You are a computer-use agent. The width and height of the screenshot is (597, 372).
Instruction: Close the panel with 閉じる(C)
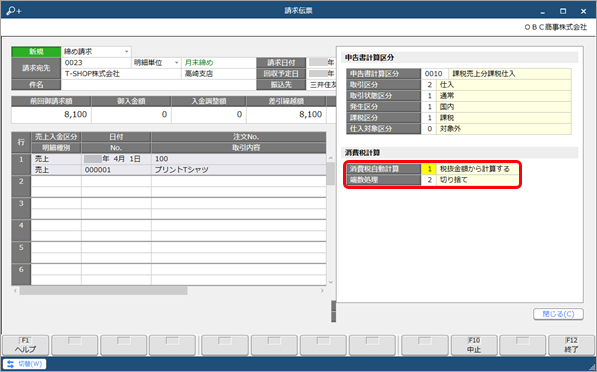tap(558, 314)
